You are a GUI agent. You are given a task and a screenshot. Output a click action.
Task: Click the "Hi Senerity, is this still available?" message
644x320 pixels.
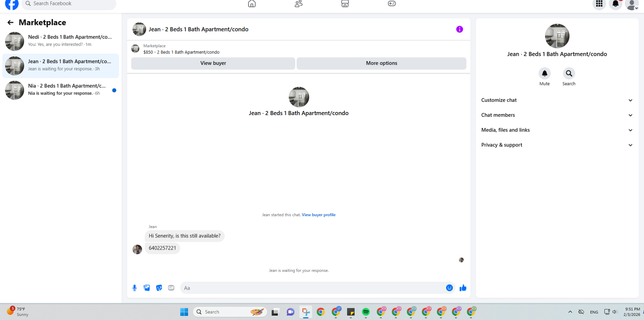coord(185,236)
